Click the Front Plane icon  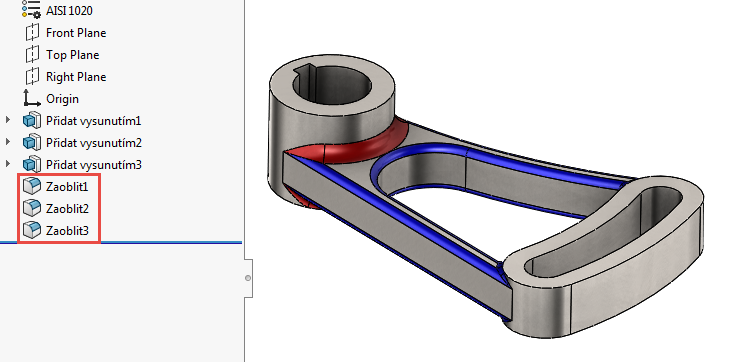point(32,33)
